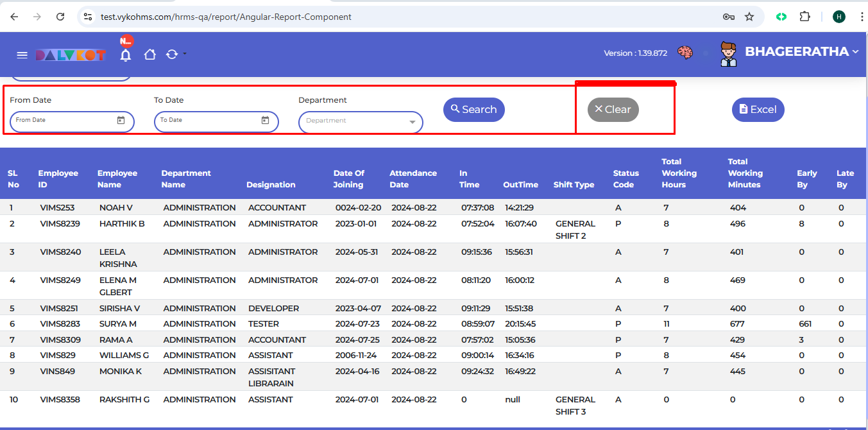Click the Clear button

[613, 110]
